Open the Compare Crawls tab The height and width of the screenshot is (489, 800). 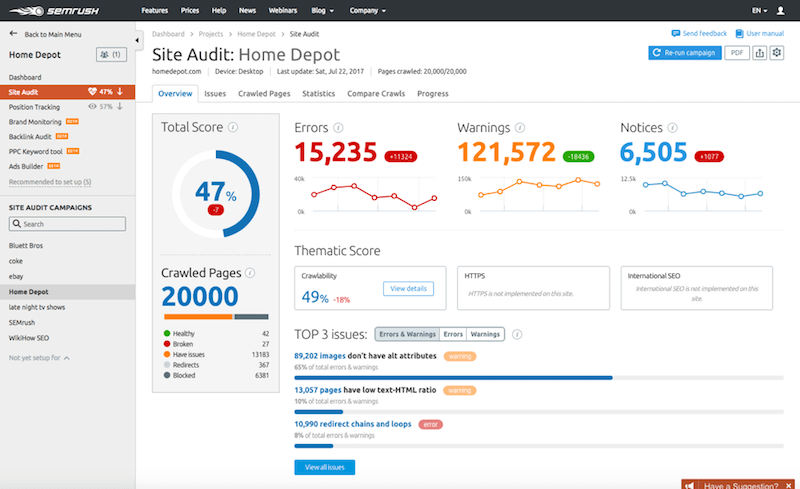[x=376, y=94]
